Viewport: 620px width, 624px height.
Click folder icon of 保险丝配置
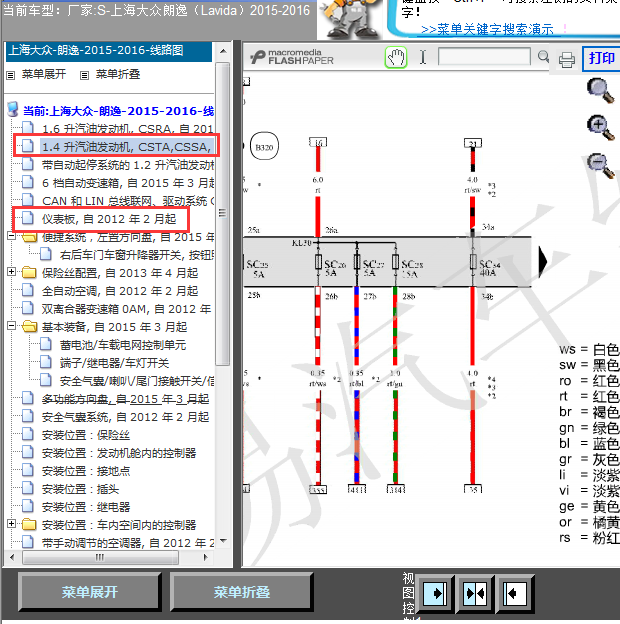pos(29,273)
